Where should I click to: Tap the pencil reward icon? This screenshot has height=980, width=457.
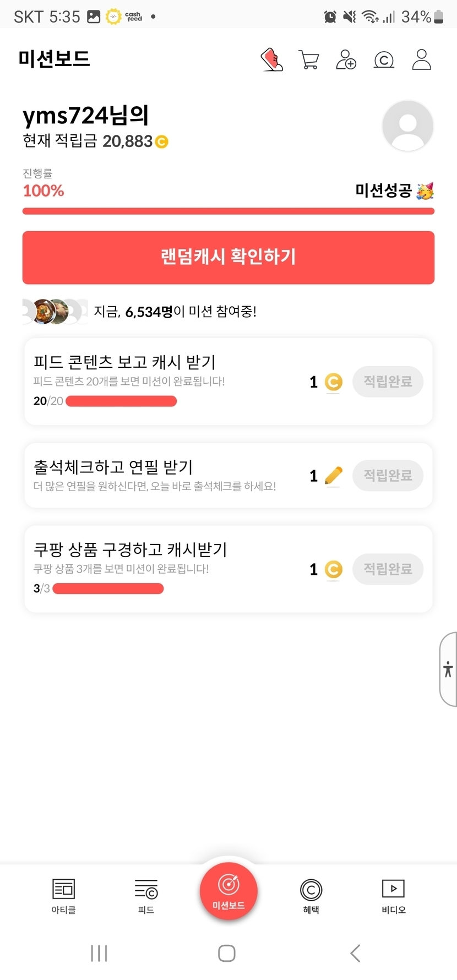click(x=333, y=475)
